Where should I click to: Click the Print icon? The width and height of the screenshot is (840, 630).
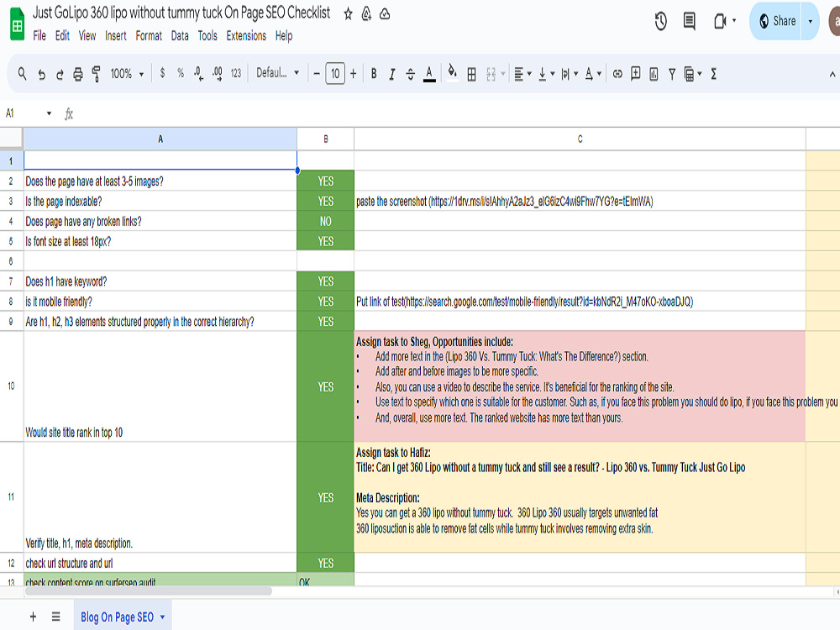point(78,74)
